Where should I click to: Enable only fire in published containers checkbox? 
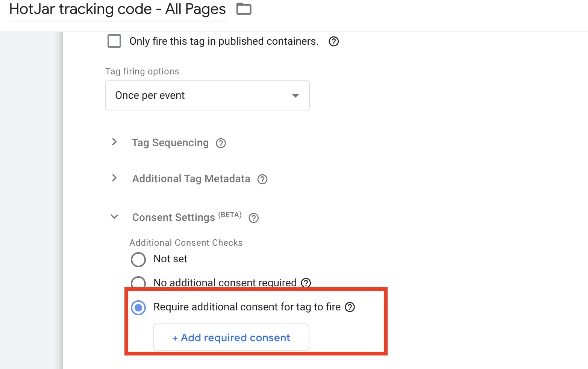(114, 41)
